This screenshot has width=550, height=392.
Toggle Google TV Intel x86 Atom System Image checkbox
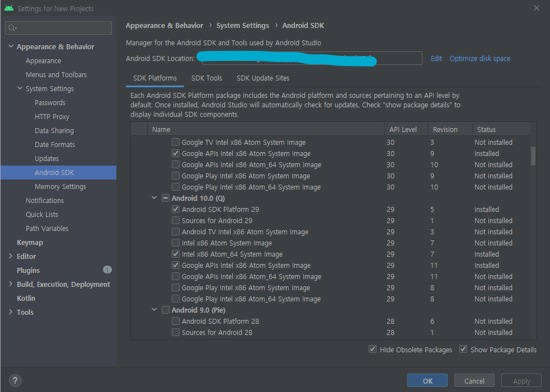coord(176,142)
